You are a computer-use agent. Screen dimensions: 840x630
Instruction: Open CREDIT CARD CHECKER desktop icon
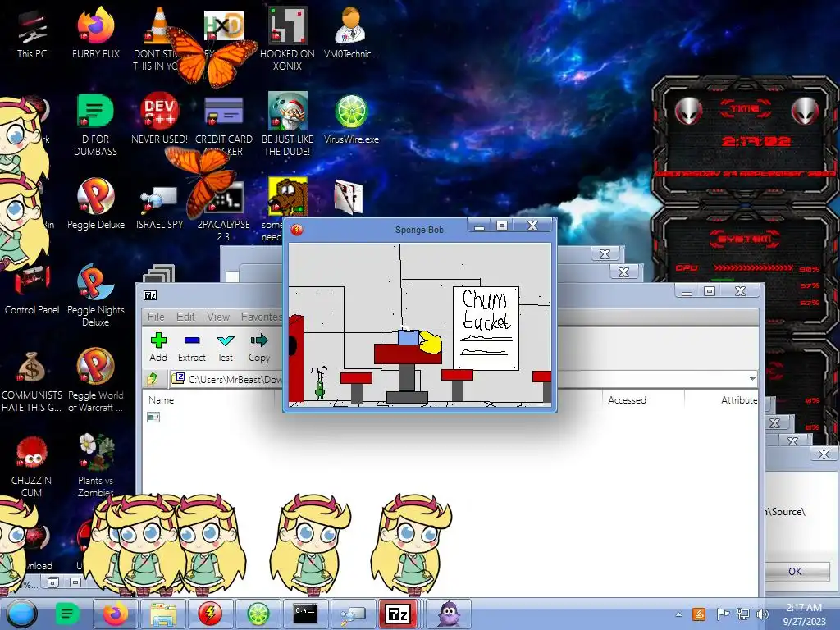tap(223, 125)
